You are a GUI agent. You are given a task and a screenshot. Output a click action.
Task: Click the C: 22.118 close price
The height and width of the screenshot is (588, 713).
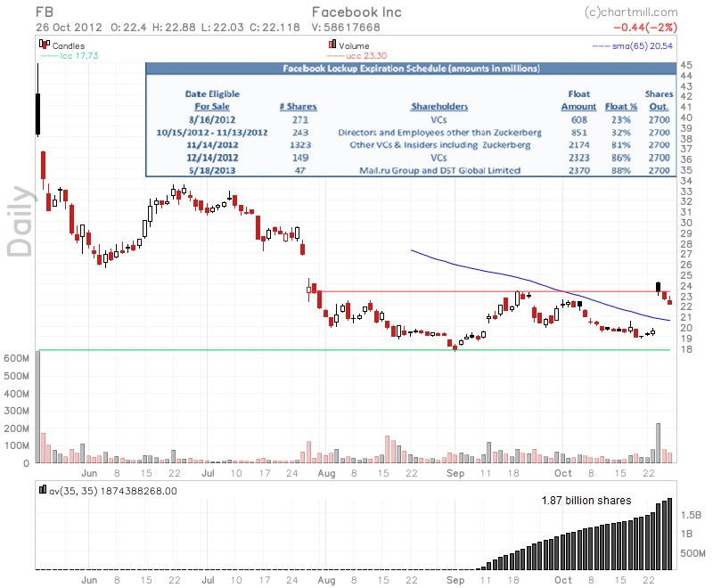point(275,28)
